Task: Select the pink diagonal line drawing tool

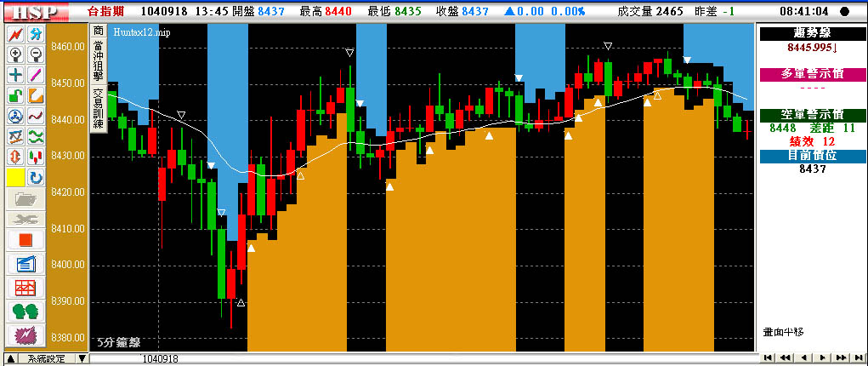Action: [36, 74]
